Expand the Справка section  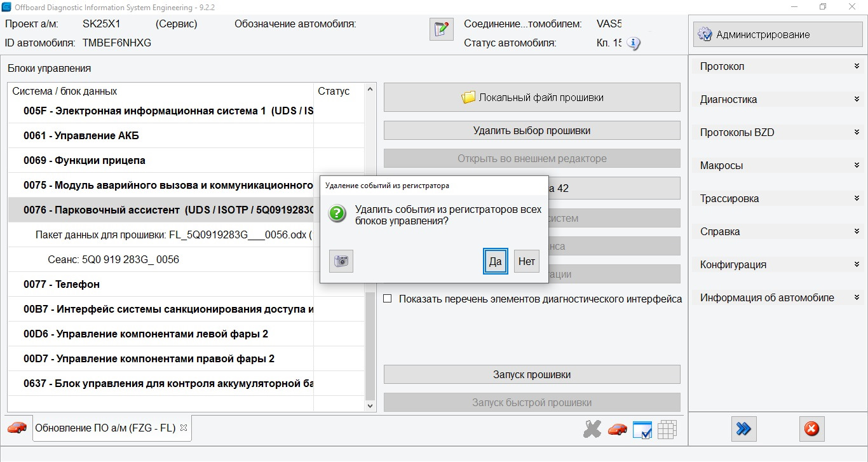[778, 231]
